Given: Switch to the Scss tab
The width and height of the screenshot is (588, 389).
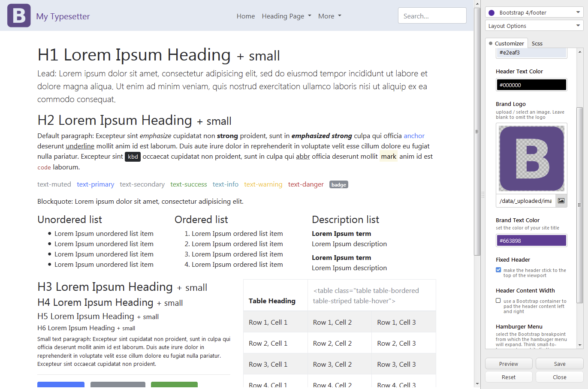Looking at the screenshot, I should (537, 43).
